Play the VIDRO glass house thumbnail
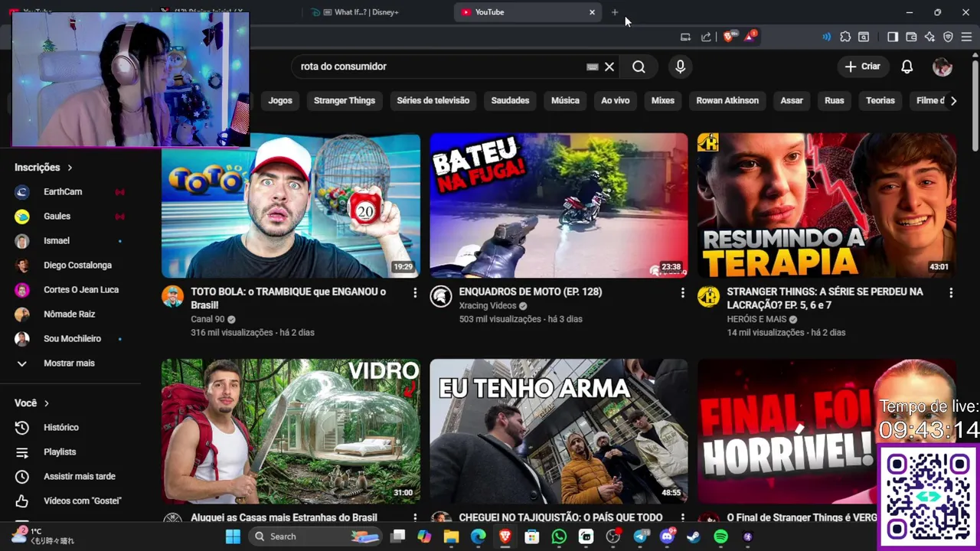Screen dimensions: 980x551 click(291, 432)
